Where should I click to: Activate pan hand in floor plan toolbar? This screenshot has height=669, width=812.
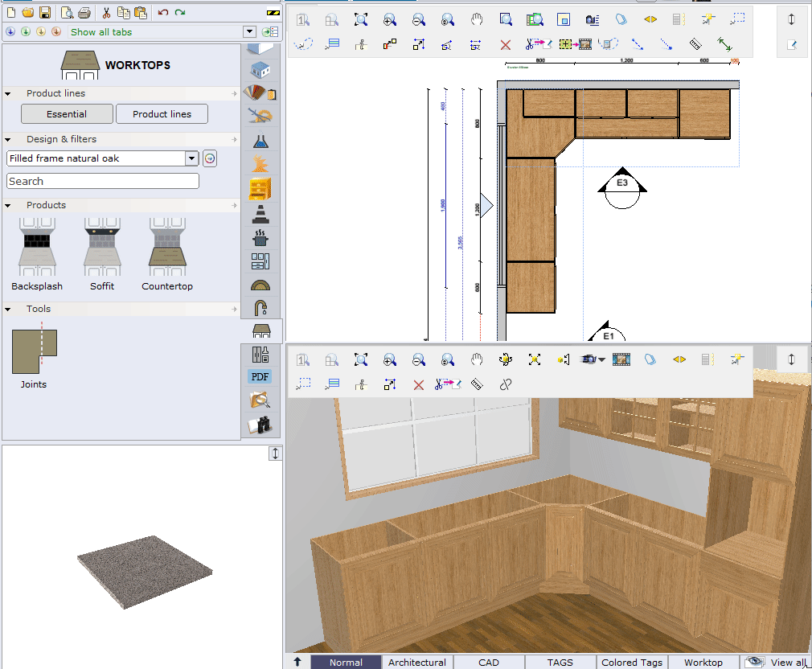(477, 19)
